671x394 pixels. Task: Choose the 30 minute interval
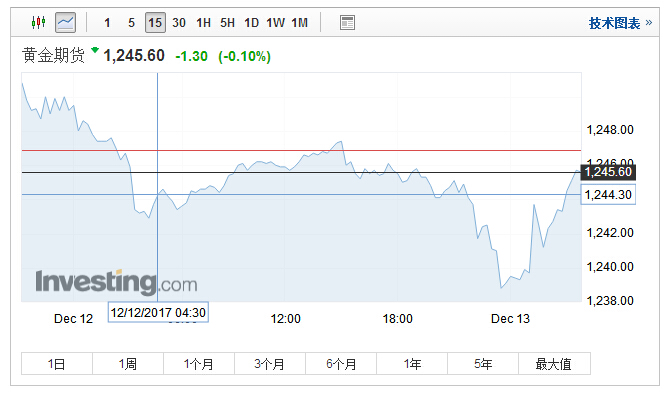tap(179, 23)
